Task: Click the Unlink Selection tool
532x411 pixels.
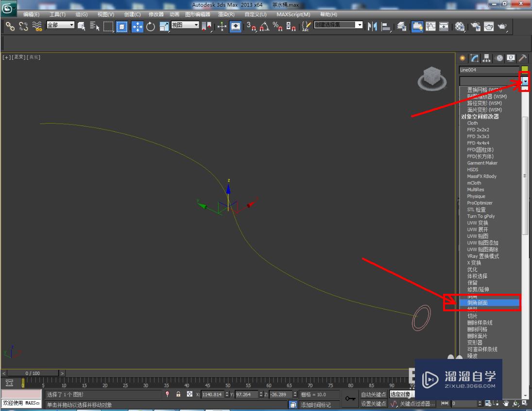Action: [x=23, y=26]
